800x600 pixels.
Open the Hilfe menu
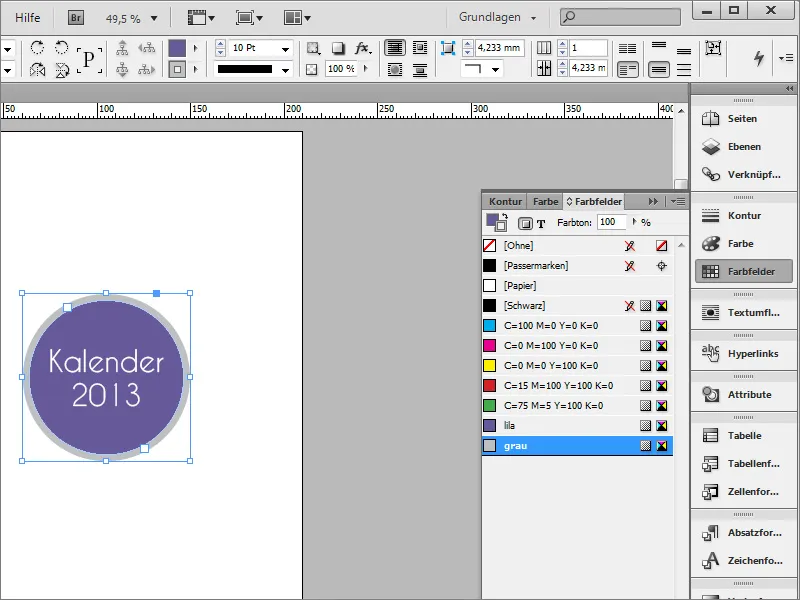pyautogui.click(x=28, y=17)
